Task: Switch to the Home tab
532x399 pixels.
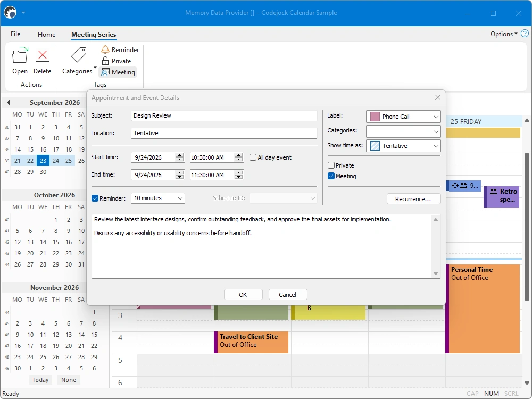Action: coord(46,34)
